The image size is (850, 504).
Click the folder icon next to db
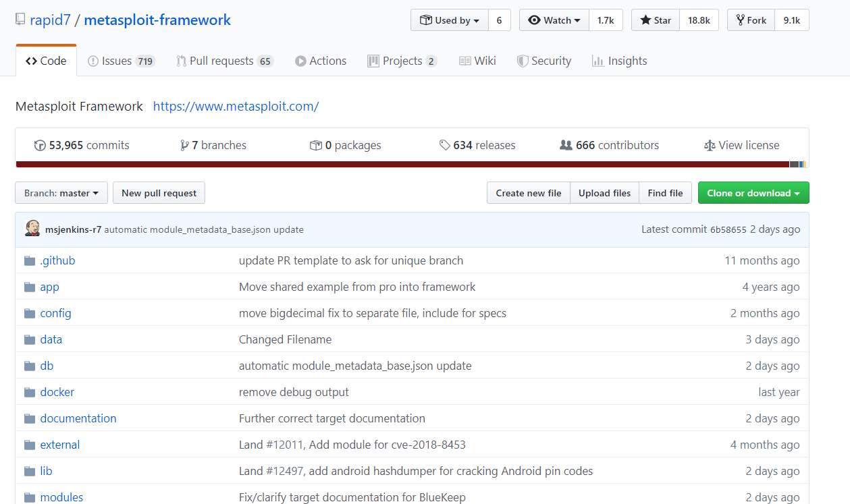coord(30,366)
